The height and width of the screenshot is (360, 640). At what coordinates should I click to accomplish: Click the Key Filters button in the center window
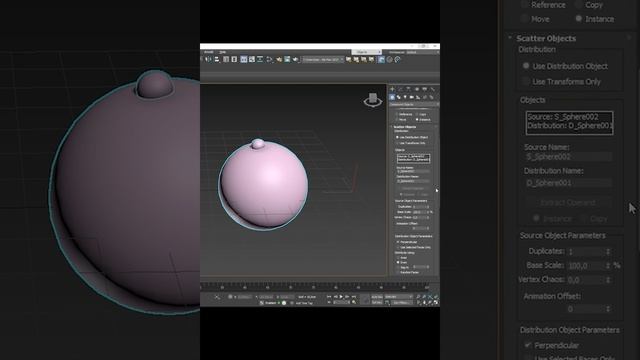(403, 302)
